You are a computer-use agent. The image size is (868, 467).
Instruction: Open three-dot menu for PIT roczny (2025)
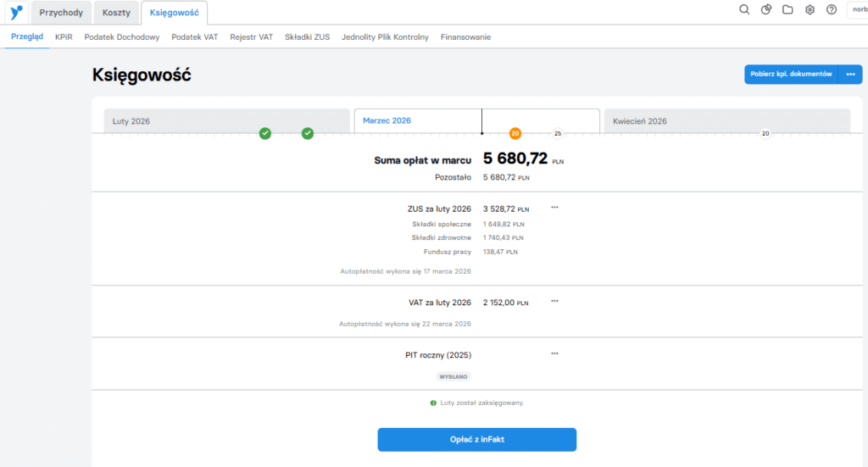pyautogui.click(x=554, y=353)
